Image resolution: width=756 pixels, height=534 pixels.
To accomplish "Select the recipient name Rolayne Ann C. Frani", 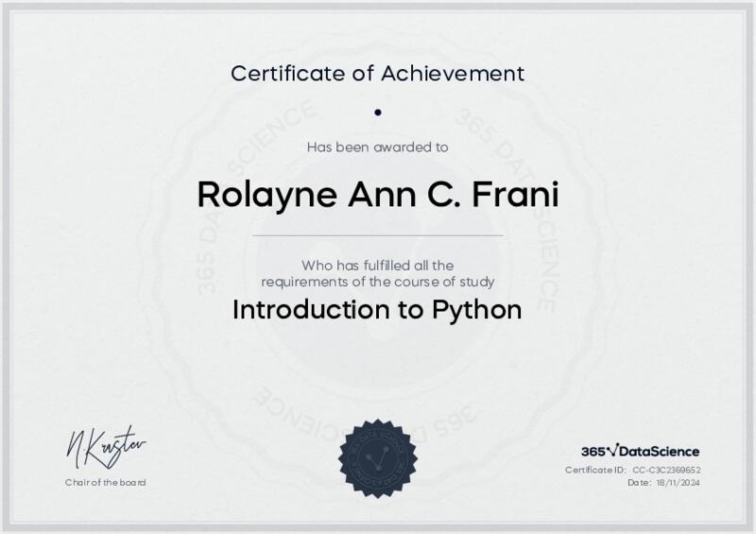I will point(377,194).
